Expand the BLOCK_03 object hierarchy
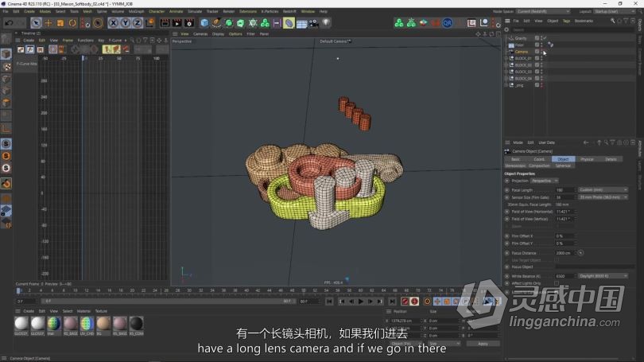Viewport: 644px width, 362px height. (x=506, y=72)
